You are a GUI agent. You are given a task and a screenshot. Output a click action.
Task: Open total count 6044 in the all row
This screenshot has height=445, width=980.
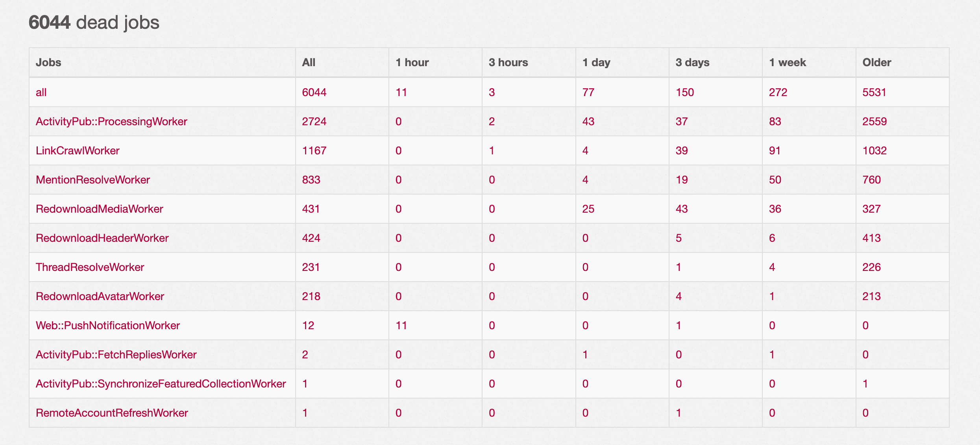(314, 92)
